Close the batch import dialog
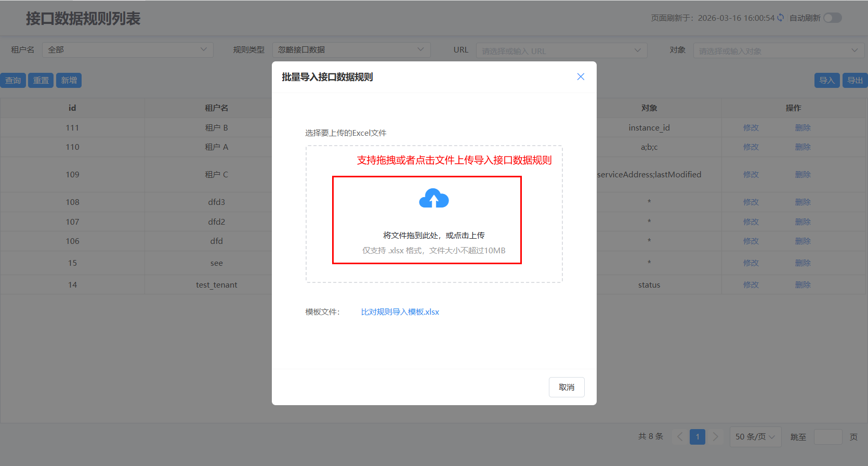 coord(581,77)
